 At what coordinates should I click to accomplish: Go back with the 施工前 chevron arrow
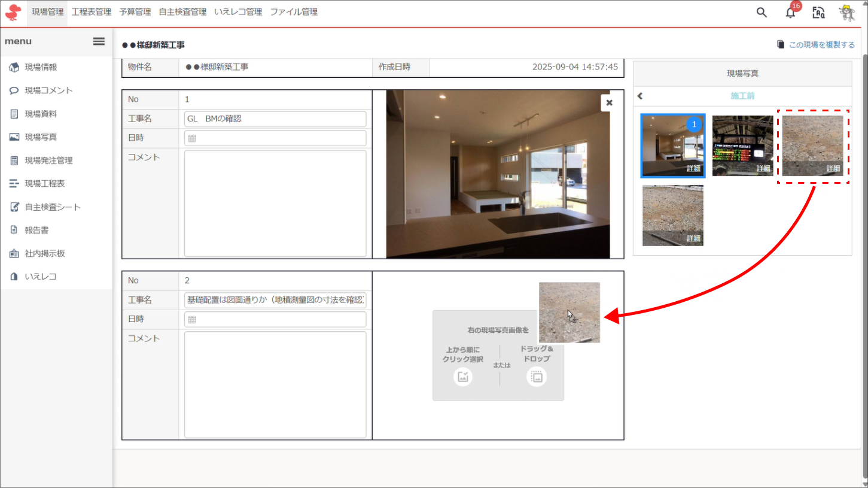click(x=640, y=96)
